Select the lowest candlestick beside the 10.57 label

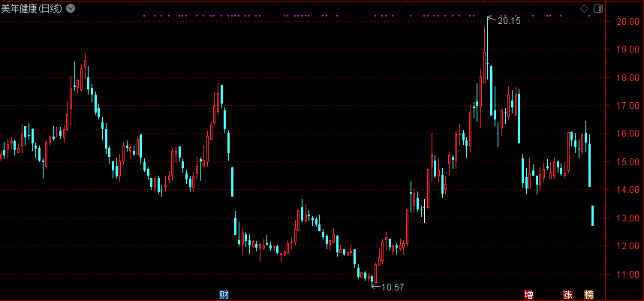pyautogui.click(x=373, y=278)
